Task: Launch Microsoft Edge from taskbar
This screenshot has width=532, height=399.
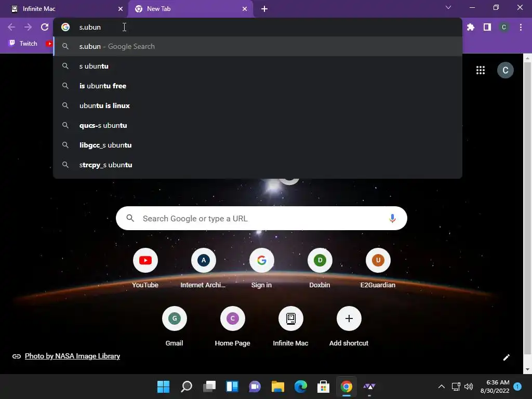Action: [x=301, y=387]
